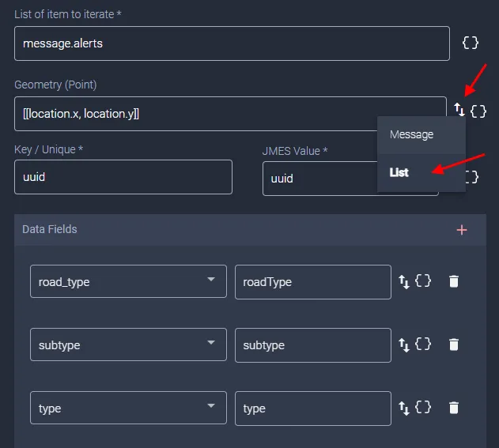Click the 'Key / Unique' label

click(49, 149)
